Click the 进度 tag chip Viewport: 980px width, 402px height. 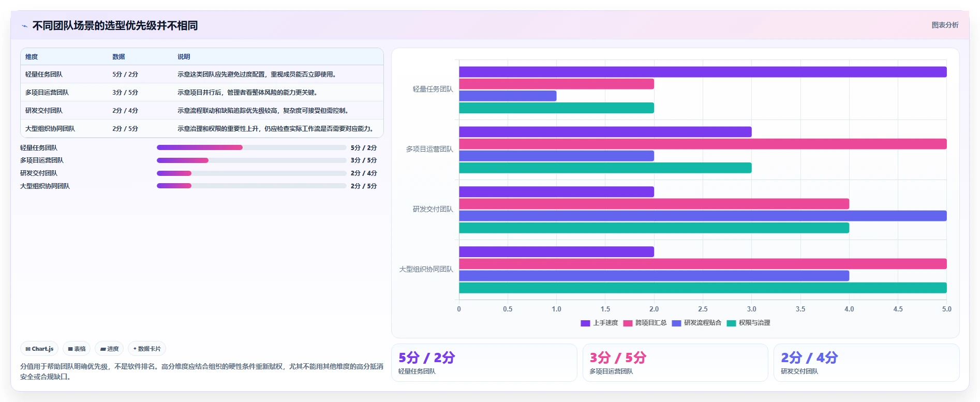(109, 349)
